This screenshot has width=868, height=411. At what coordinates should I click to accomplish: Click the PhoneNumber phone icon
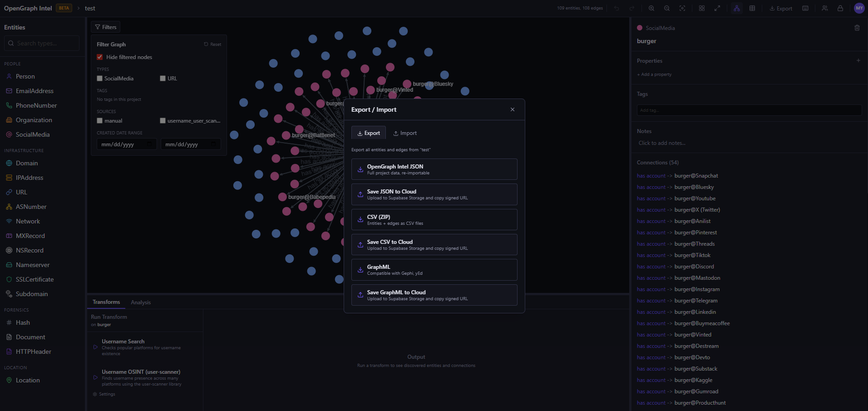tap(9, 105)
